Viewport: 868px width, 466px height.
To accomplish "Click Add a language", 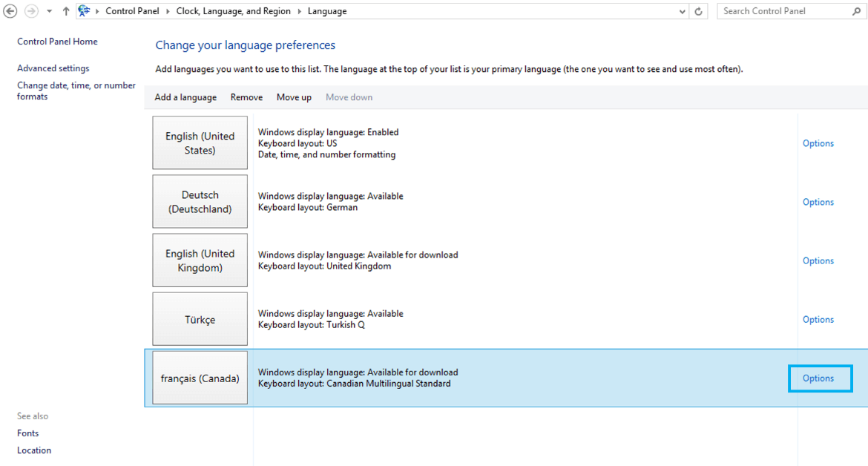I will (185, 97).
